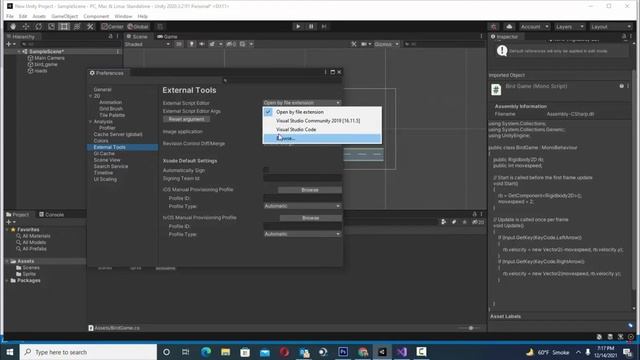Toggle scene audio speaker icon
Image resolution: width=640 pixels, height=360 pixels.
click(202, 44)
